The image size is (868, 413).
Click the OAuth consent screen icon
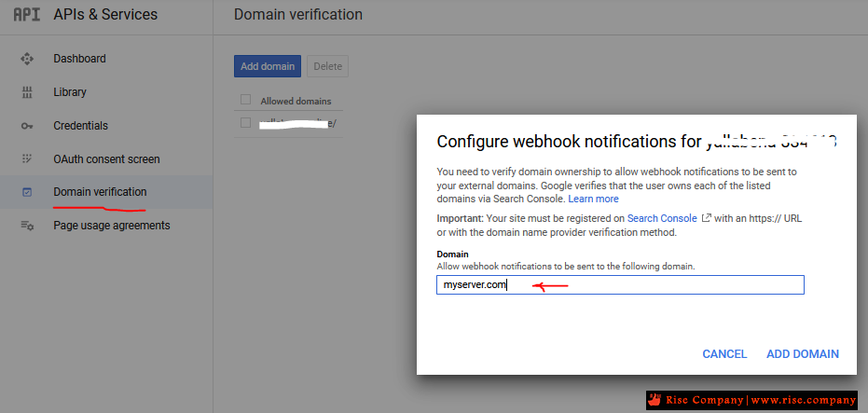(x=27, y=159)
